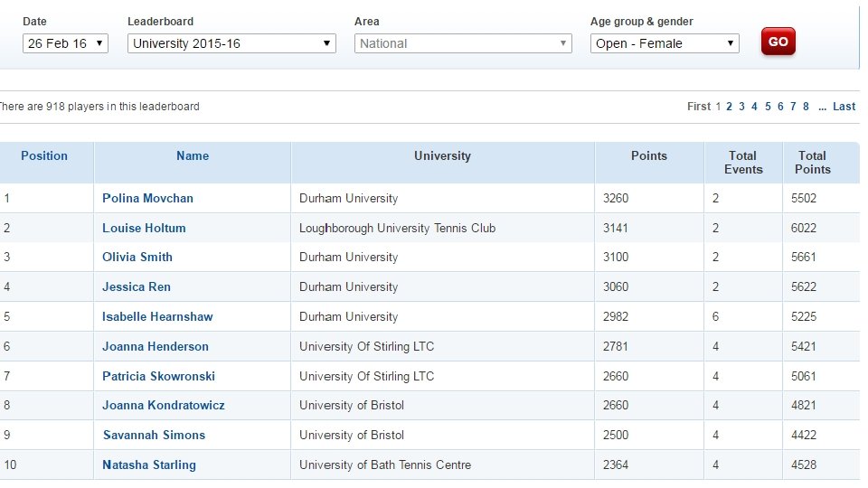Open Natasha Starling's player profile
868x488 pixels.
click(149, 465)
